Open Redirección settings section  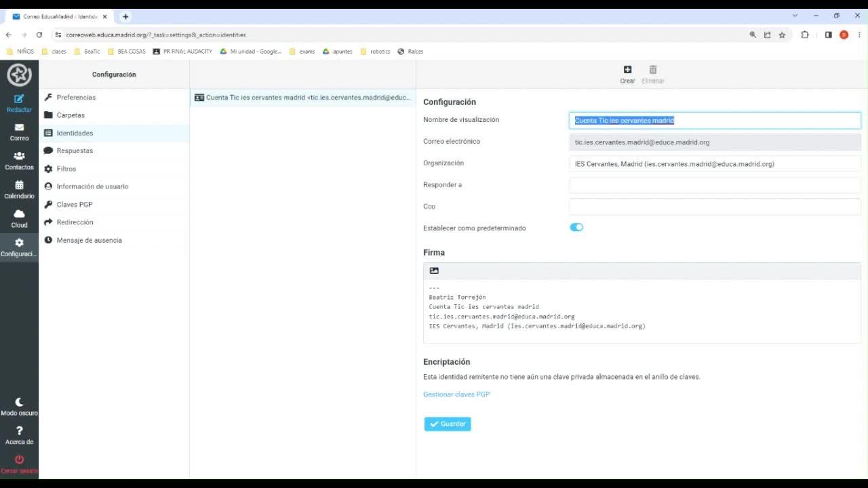pyautogui.click(x=114, y=222)
